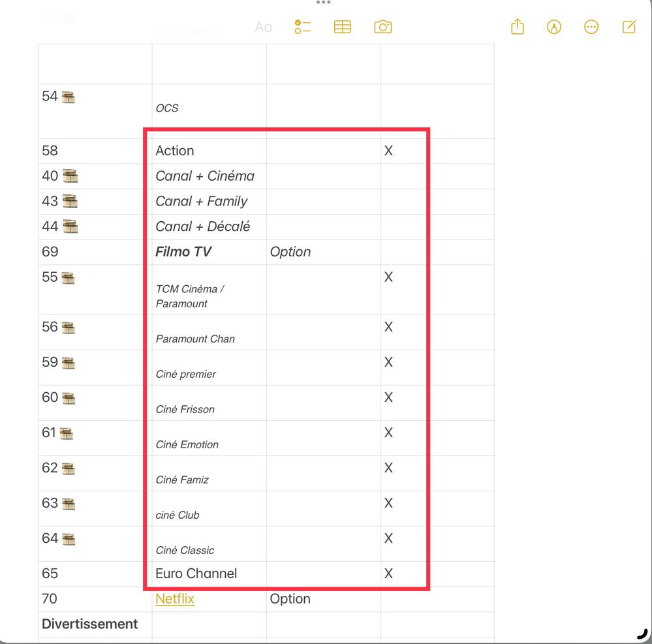Select the channel number 70 cell
The width and height of the screenshot is (652, 644).
[x=95, y=599]
